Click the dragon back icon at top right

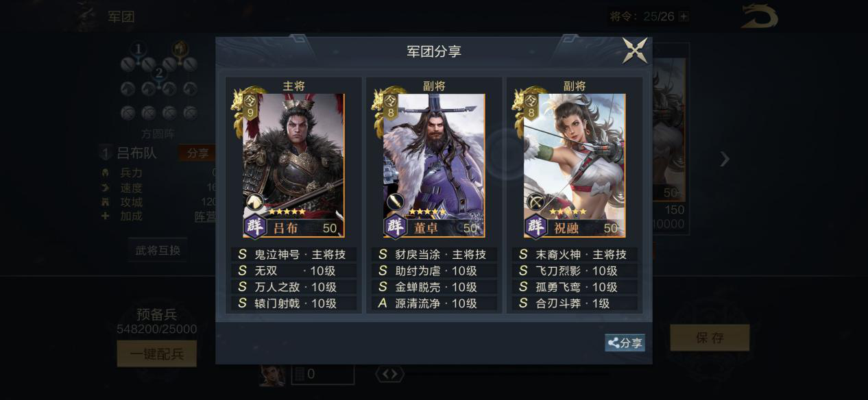(759, 16)
